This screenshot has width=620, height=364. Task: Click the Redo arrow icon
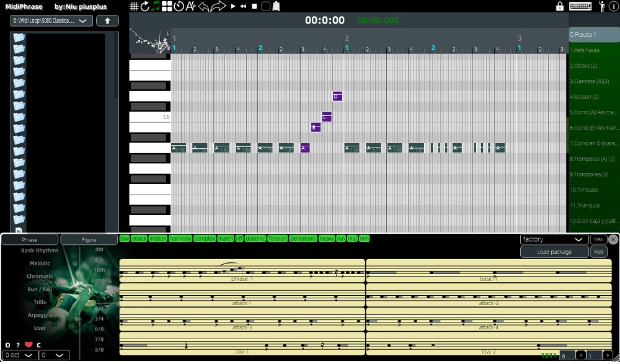point(218,6)
